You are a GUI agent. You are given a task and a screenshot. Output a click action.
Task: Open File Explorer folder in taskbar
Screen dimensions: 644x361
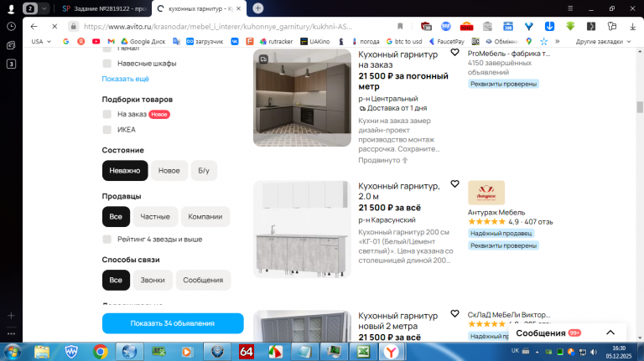tap(42, 352)
